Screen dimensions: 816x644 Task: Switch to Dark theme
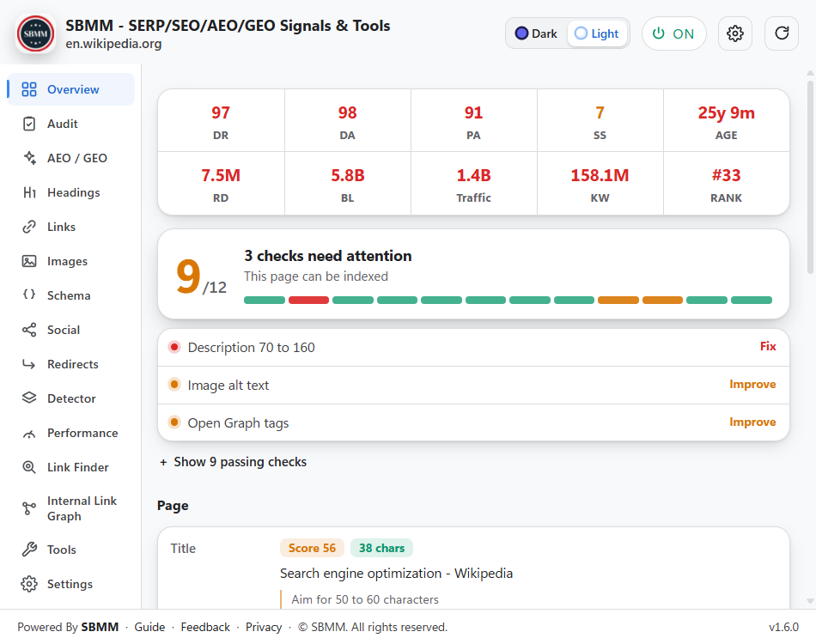tap(536, 33)
